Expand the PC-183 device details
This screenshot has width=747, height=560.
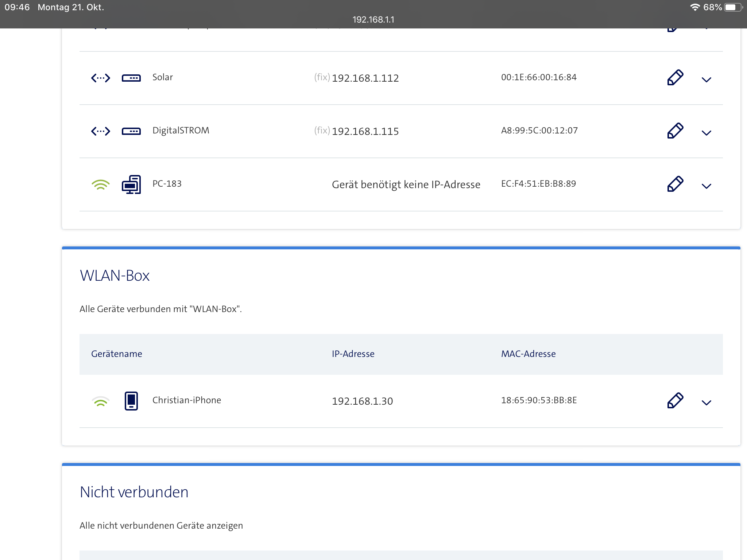tap(706, 186)
